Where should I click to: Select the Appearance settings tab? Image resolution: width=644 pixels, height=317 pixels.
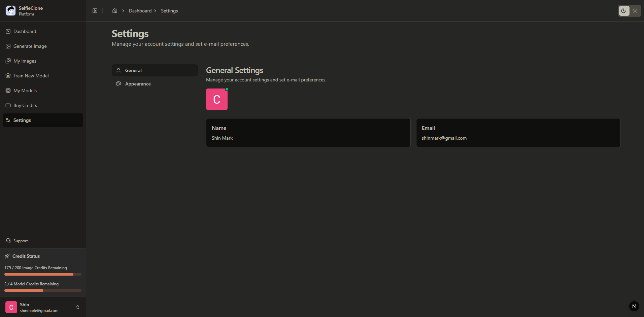coord(155,84)
